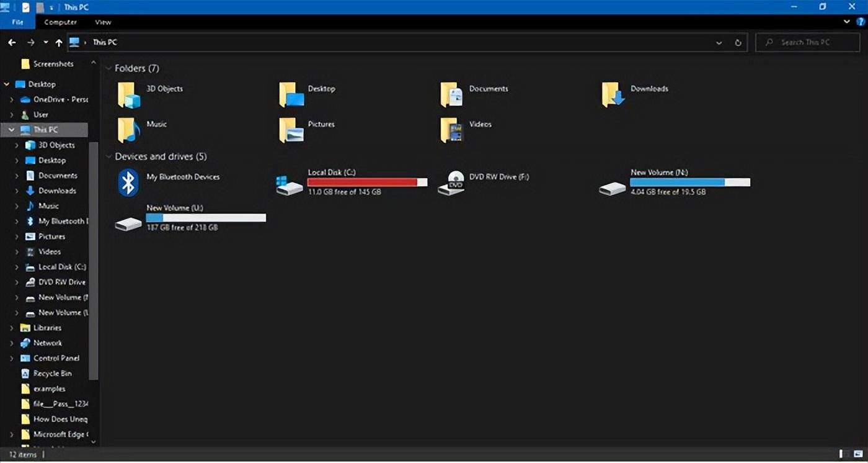
Task: Open the Downloads folder icon
Action: (x=613, y=95)
